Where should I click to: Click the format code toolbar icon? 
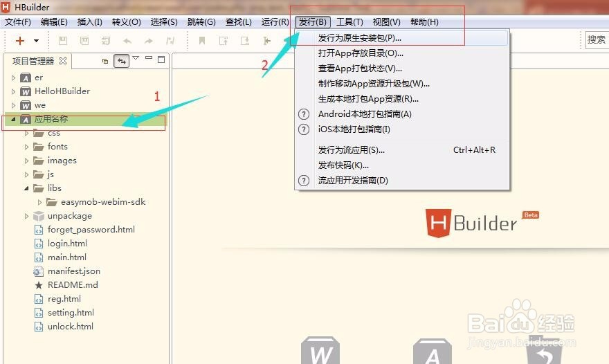pyautogui.click(x=170, y=40)
